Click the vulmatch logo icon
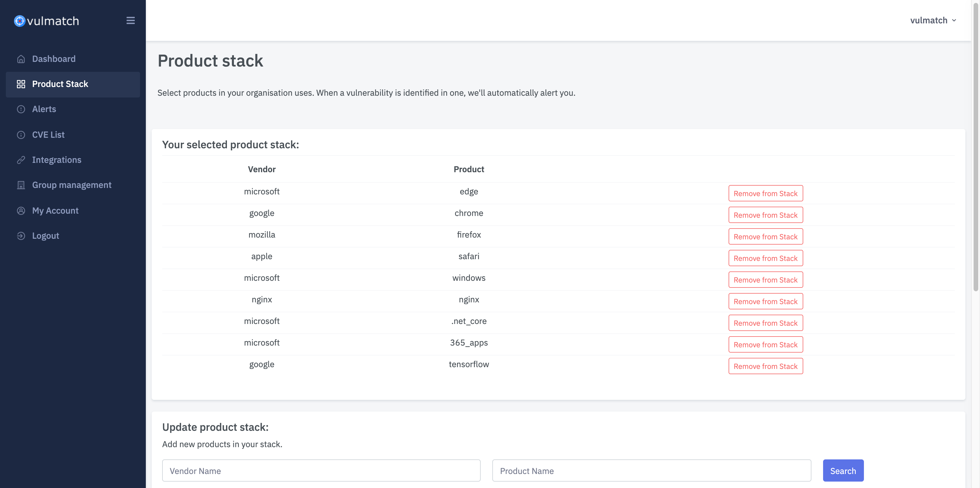This screenshot has width=980, height=488. (x=20, y=21)
